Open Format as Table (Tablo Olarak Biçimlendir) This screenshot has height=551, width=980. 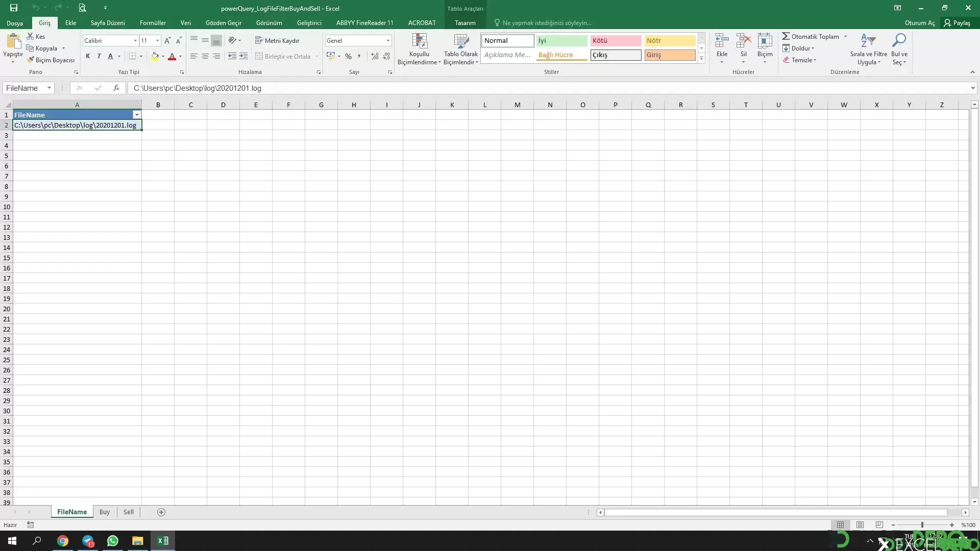(x=461, y=49)
